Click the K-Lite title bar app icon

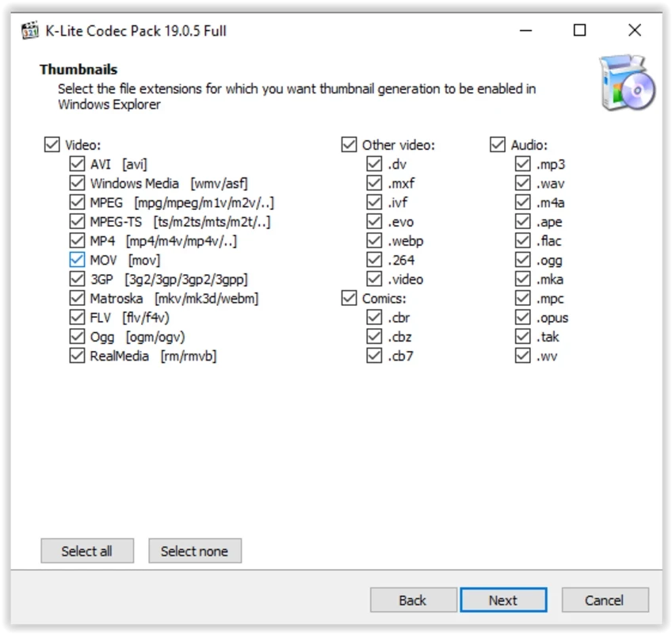(x=30, y=31)
